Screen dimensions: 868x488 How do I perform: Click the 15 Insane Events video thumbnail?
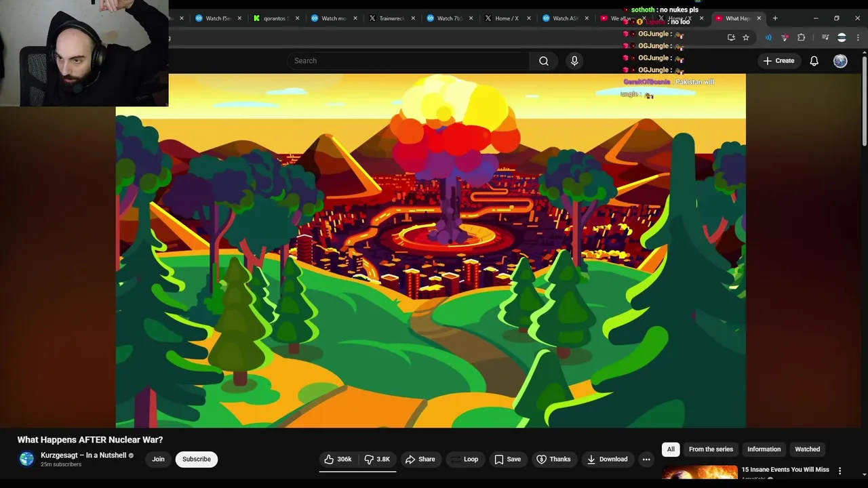click(x=700, y=472)
